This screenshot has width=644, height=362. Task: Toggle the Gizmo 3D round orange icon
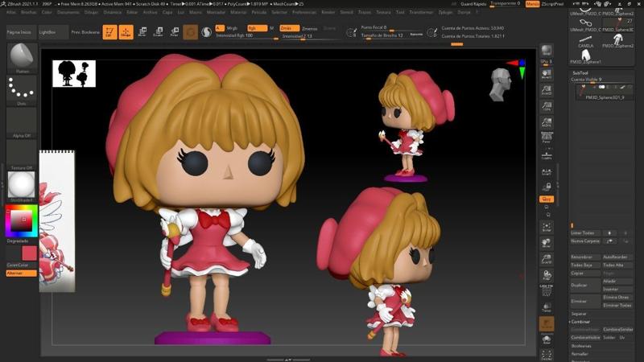[190, 31]
